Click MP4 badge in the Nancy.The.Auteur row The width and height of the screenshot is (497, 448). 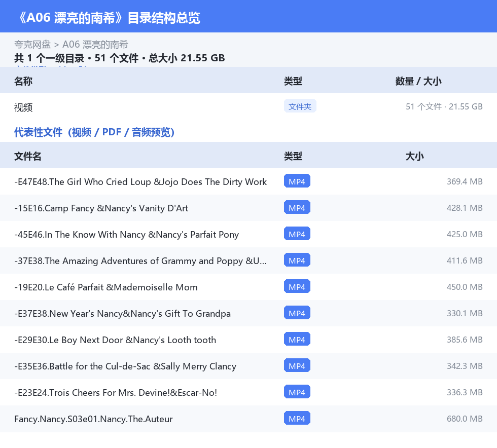297,418
